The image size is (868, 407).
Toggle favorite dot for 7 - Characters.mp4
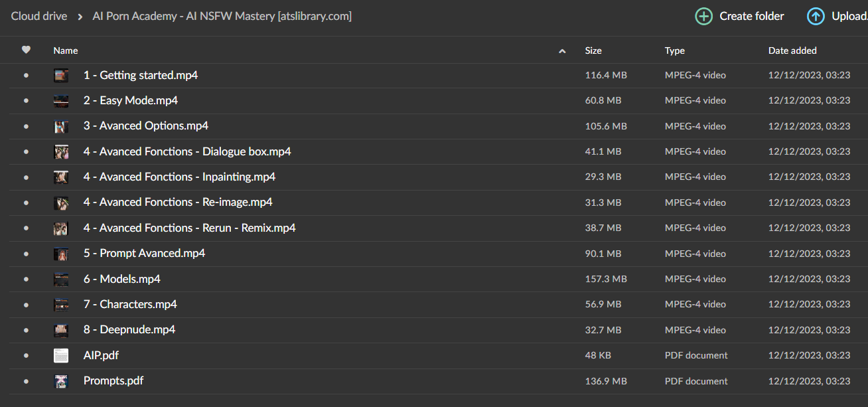[26, 305]
